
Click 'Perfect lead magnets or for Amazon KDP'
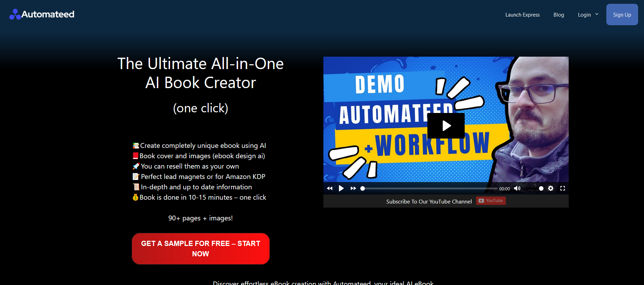[199, 177]
